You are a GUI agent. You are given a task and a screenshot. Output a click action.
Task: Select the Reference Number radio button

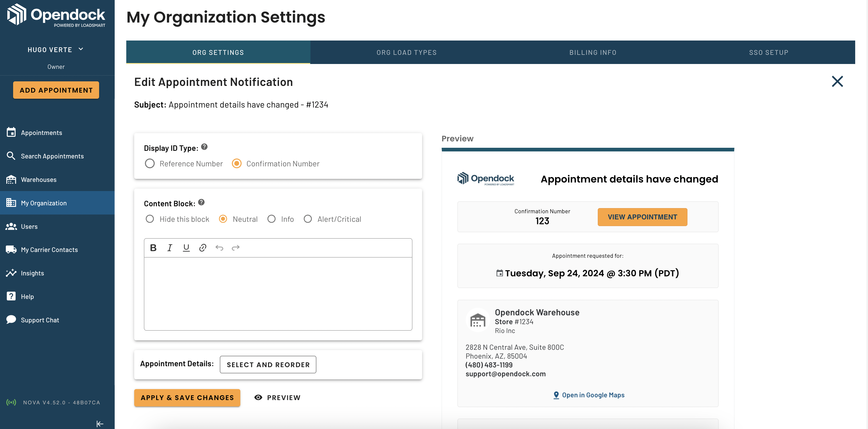pyautogui.click(x=150, y=163)
